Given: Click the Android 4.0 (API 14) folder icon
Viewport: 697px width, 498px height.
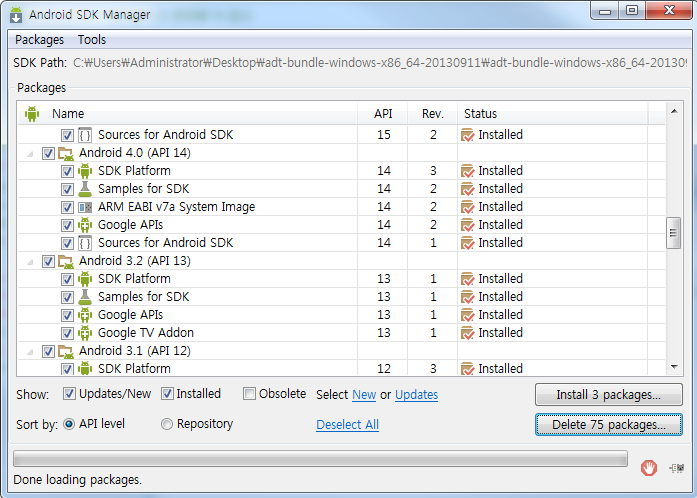Looking at the screenshot, I should tap(66, 153).
